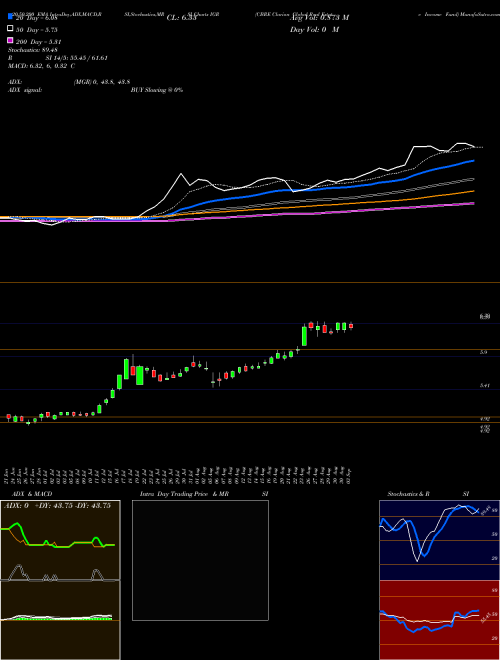The image size is (500, 660).
Task: Select the '50 Day - 5.73' legend text
Action: (x=37, y=30)
